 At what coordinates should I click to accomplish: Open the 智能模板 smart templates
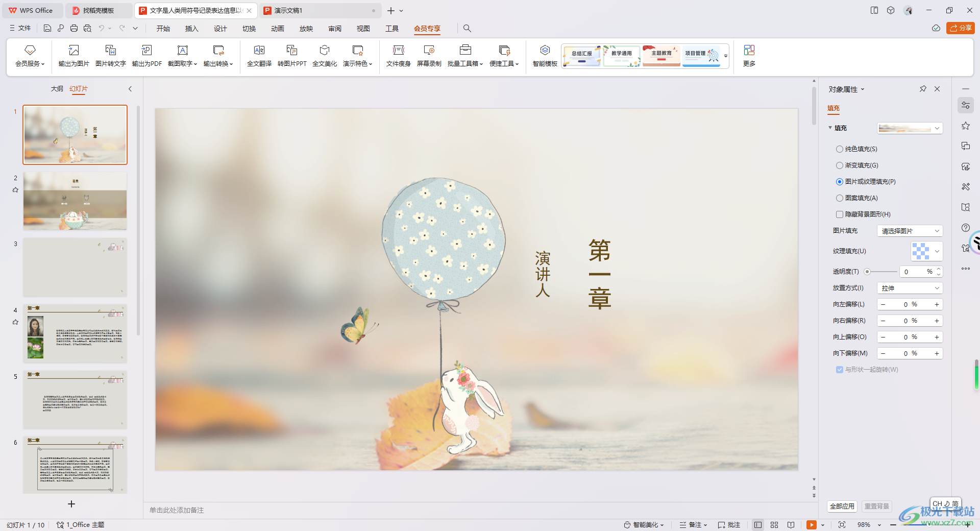(545, 55)
